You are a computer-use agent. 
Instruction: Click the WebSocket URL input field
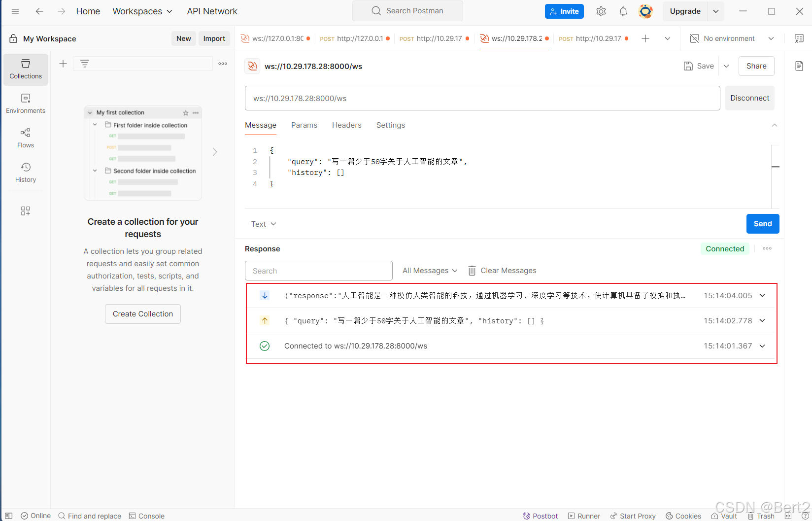(482, 98)
